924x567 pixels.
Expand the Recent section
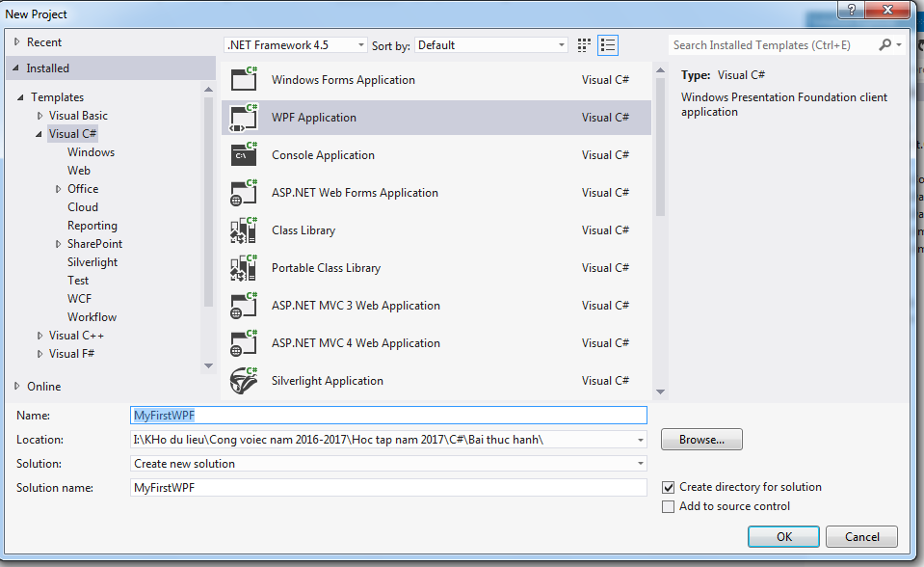tap(16, 41)
